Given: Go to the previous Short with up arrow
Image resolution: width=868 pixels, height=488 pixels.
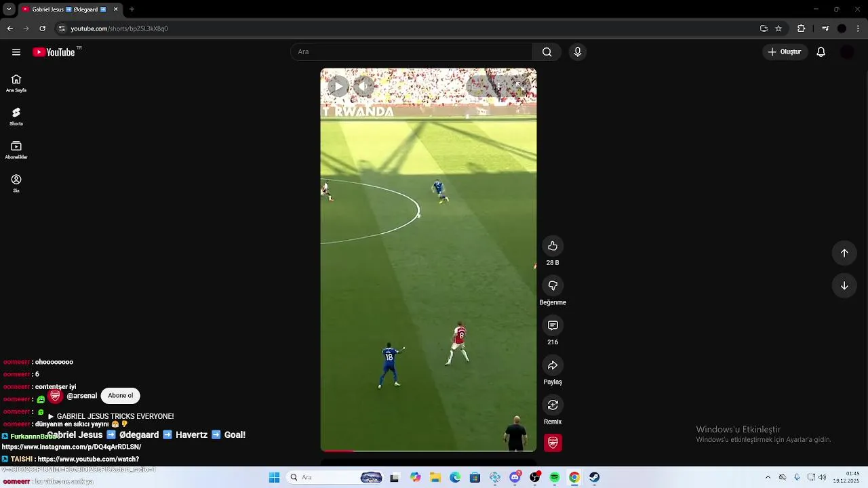Looking at the screenshot, I should [844, 253].
